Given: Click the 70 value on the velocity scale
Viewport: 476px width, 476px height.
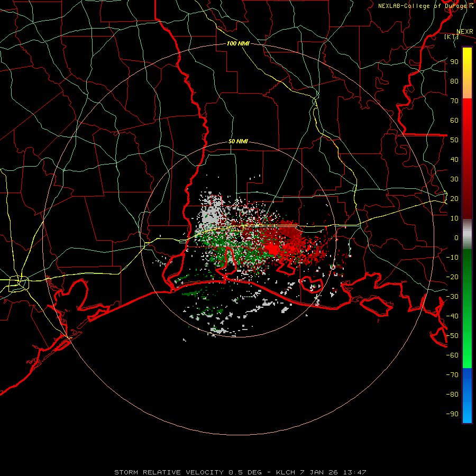Looking at the screenshot, I should (454, 101).
